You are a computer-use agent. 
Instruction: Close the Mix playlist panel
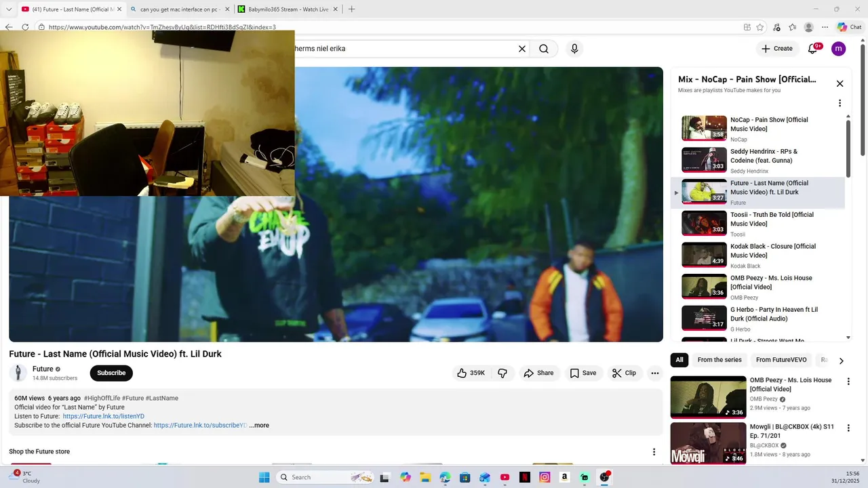[x=840, y=83]
